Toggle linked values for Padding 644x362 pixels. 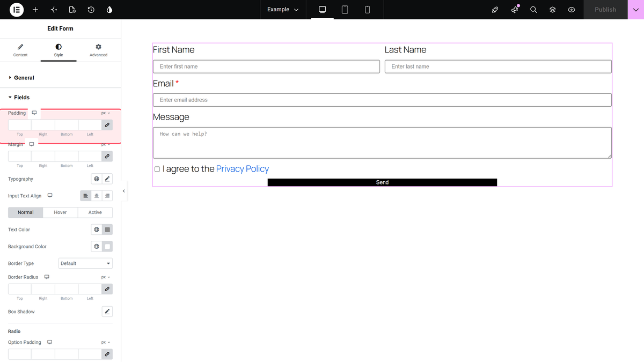[x=107, y=125]
